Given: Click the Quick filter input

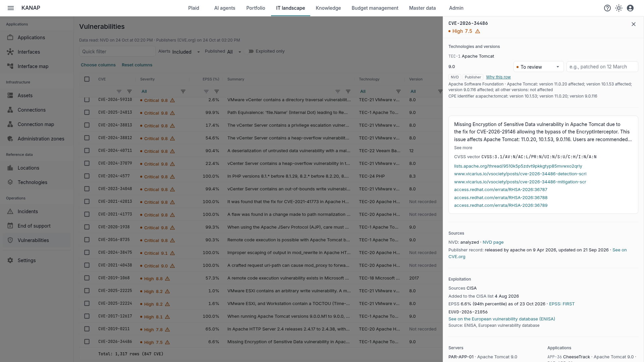Looking at the screenshot, I should click(x=117, y=51).
